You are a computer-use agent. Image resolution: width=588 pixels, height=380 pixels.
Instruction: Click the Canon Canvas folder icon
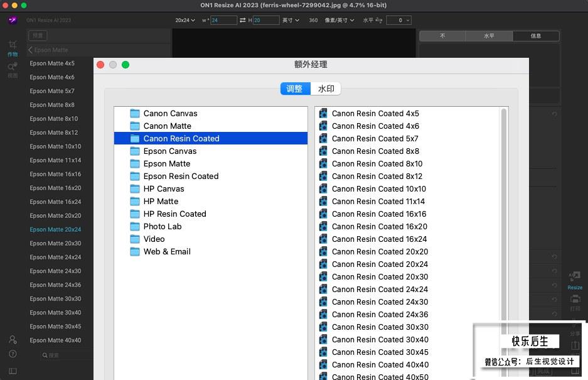pos(135,114)
